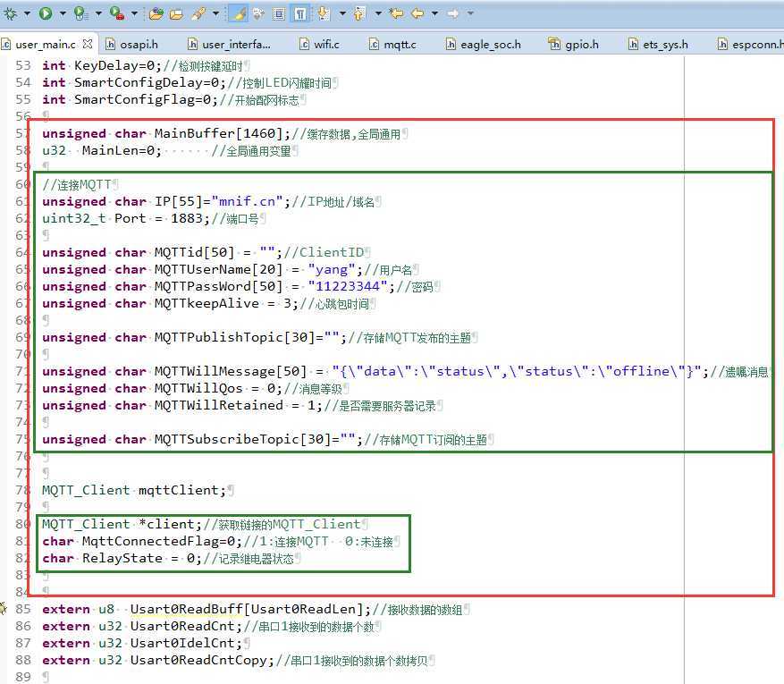Switch to the user_interfa... tab

click(229, 45)
